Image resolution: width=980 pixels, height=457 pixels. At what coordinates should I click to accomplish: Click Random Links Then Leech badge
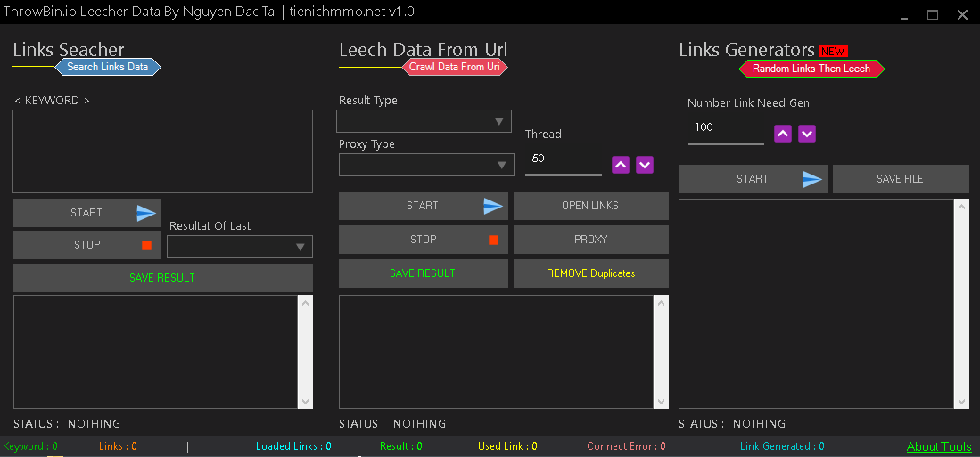tap(811, 69)
